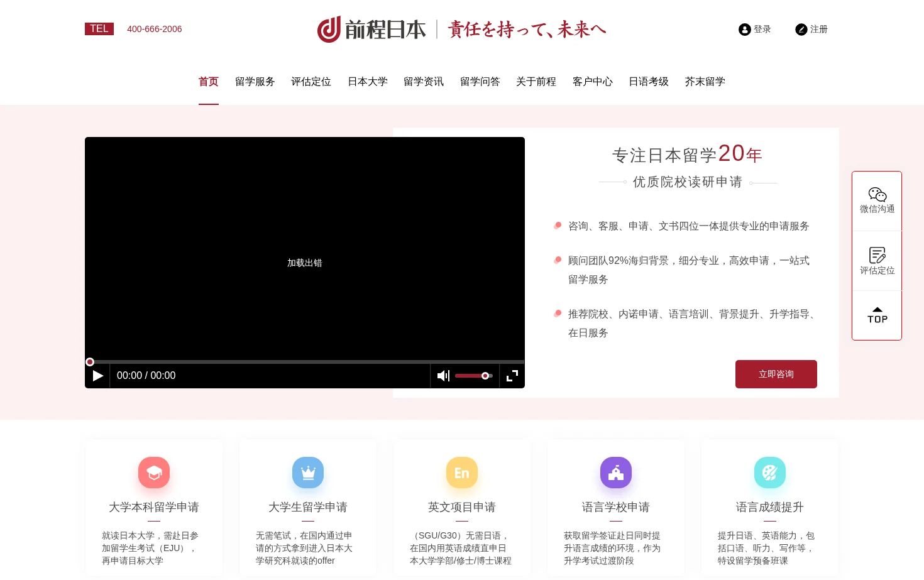Adjust the video volume slider
This screenshot has width=924, height=580.
[473, 376]
